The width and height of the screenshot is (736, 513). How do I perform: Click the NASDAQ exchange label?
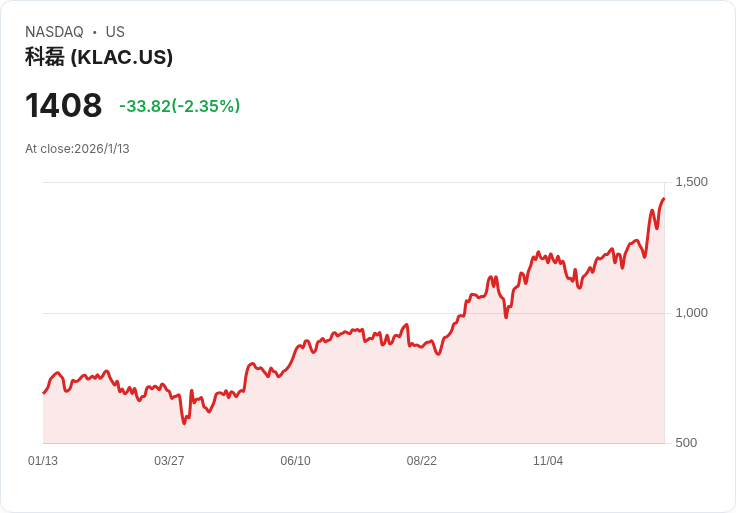pos(54,32)
